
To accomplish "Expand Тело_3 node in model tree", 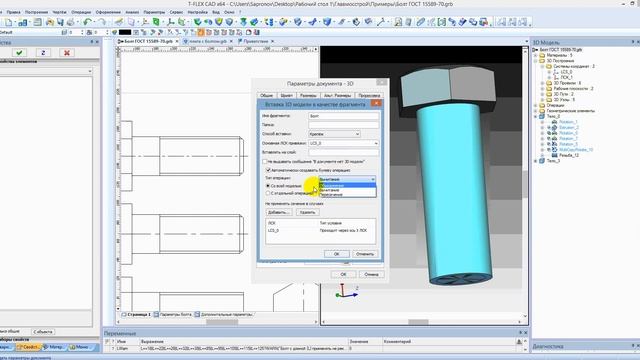I will point(536,161).
